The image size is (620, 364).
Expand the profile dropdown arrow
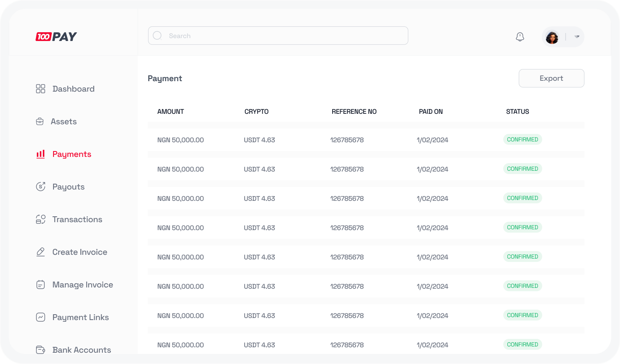[577, 37]
